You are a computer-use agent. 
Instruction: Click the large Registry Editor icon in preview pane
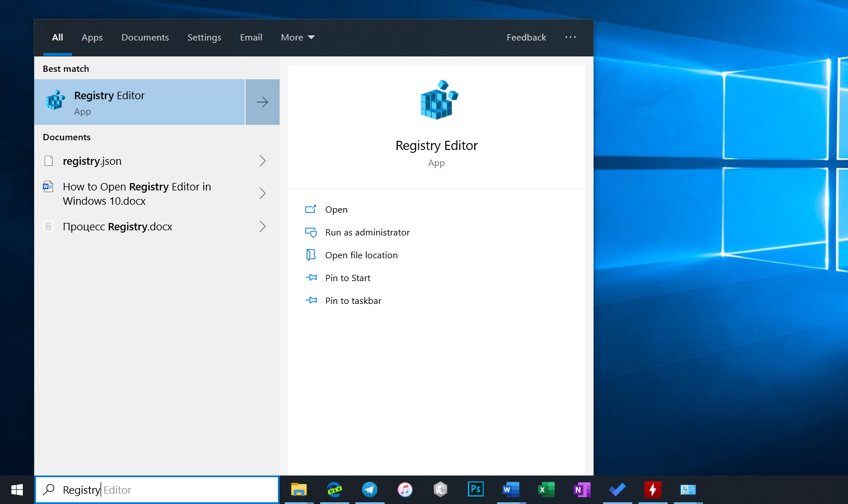tap(439, 100)
